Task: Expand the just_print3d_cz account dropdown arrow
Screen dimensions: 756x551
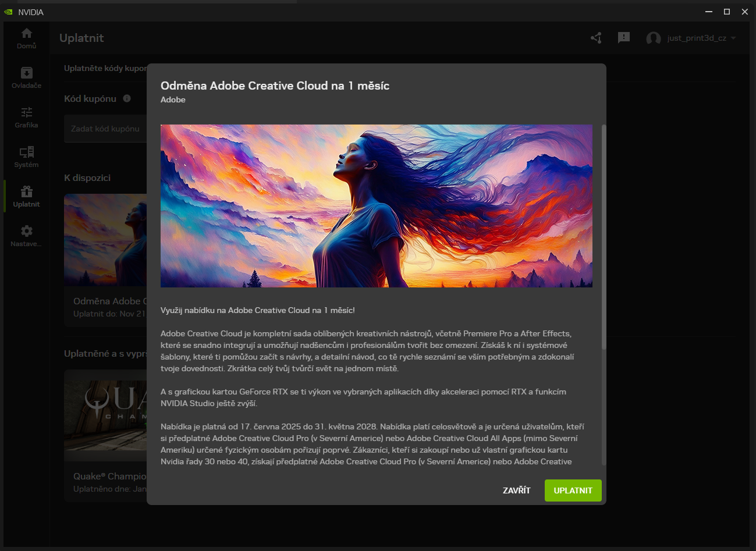Action: click(733, 38)
